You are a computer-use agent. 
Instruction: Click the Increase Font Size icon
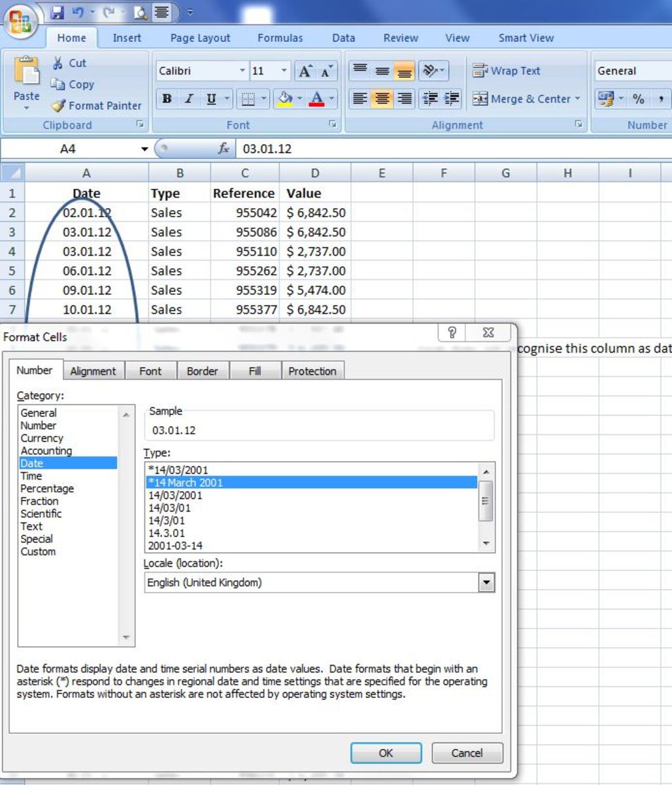(305, 70)
